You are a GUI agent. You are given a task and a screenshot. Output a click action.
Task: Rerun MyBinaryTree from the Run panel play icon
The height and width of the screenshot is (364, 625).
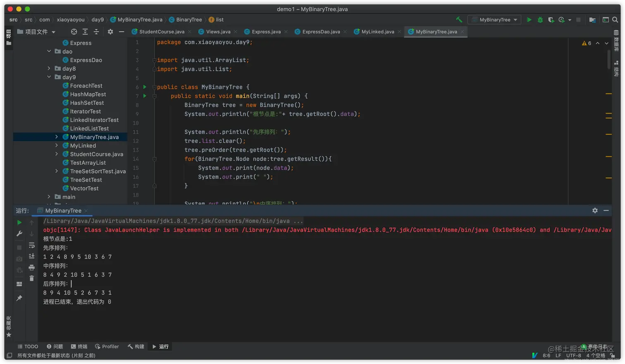point(19,222)
